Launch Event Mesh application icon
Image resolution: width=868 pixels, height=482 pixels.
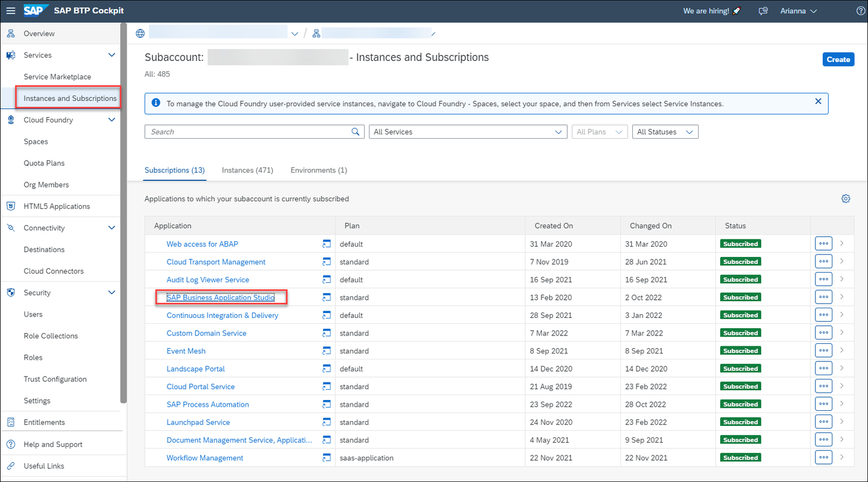coord(327,350)
